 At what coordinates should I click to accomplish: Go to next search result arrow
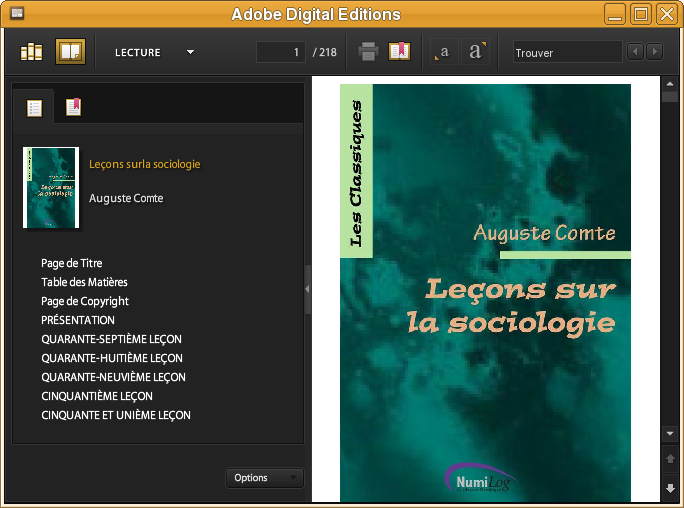coord(655,52)
